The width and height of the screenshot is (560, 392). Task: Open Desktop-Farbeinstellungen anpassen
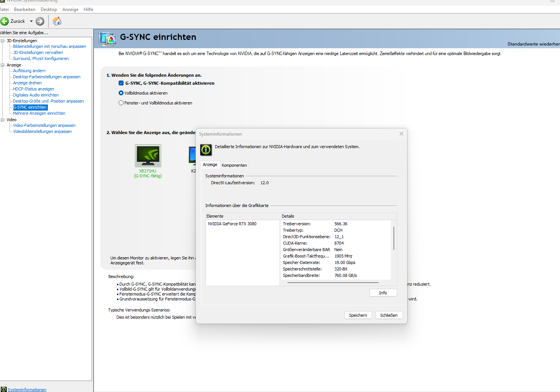point(47,77)
